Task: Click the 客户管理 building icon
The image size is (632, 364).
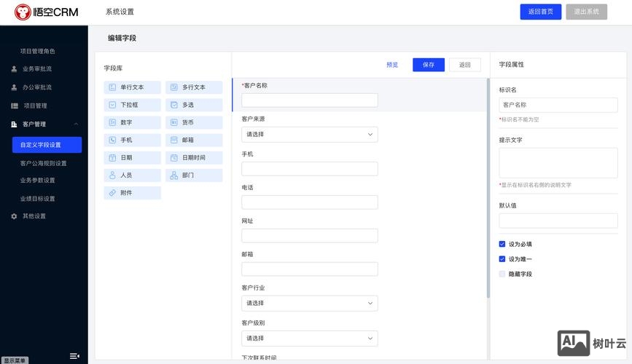Action: pyautogui.click(x=14, y=124)
